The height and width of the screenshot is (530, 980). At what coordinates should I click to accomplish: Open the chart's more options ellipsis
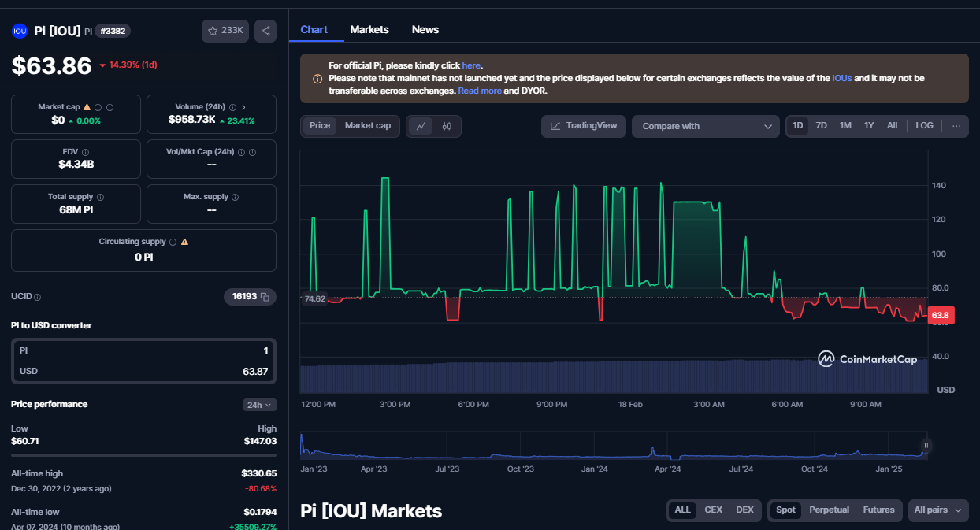tap(956, 126)
